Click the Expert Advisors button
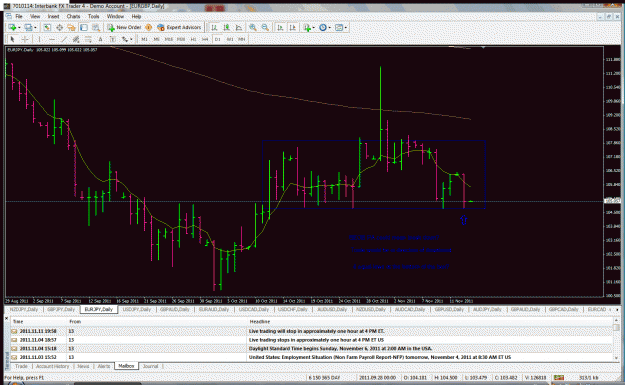This screenshot has width=625, height=385. 179,27
